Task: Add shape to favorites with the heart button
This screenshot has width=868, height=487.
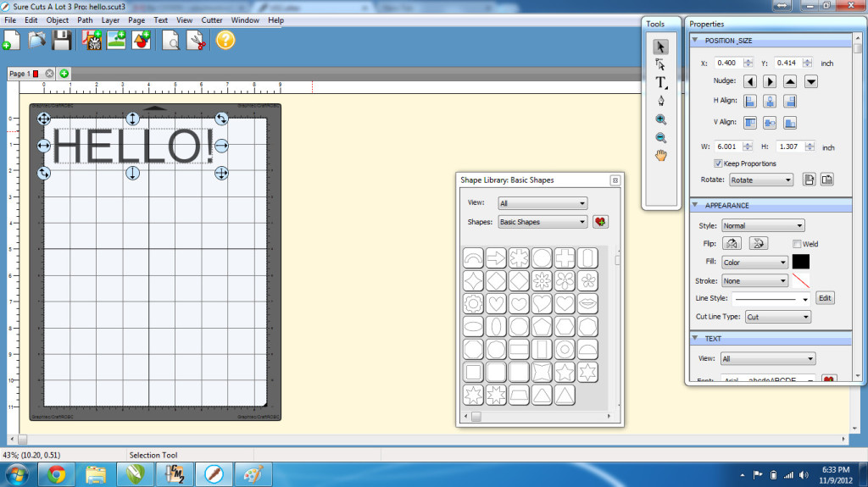Action: click(x=600, y=222)
